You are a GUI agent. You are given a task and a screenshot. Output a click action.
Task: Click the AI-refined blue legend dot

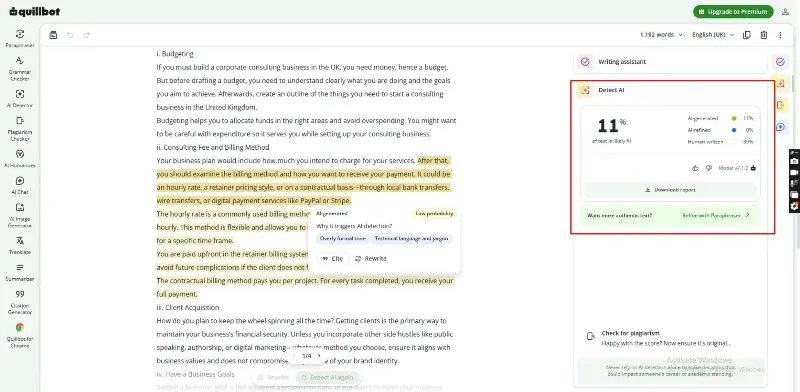coord(734,130)
